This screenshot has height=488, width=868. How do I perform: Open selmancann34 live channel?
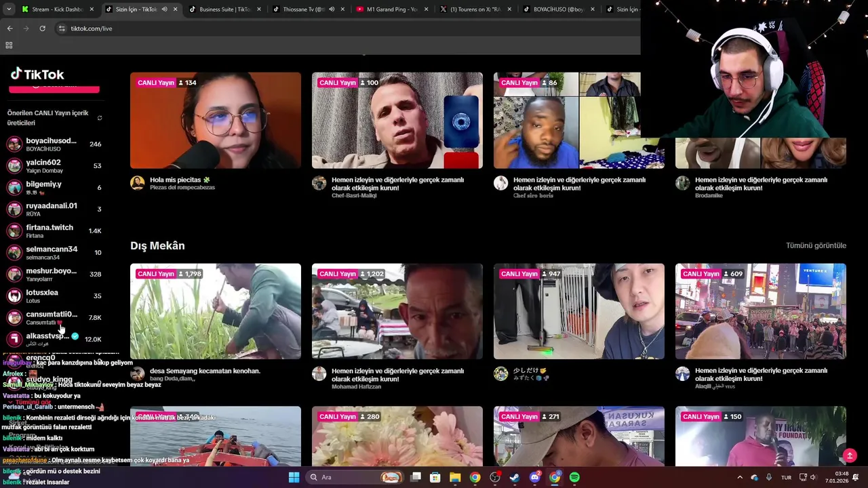(54, 253)
